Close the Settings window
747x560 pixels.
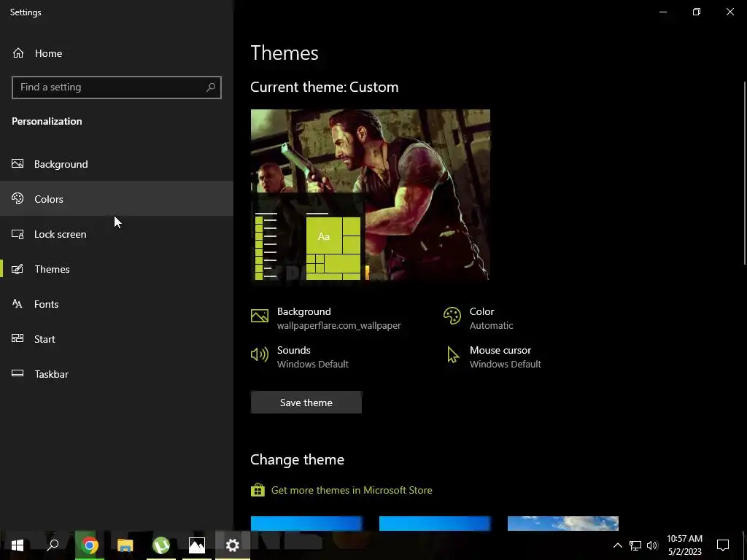(730, 12)
